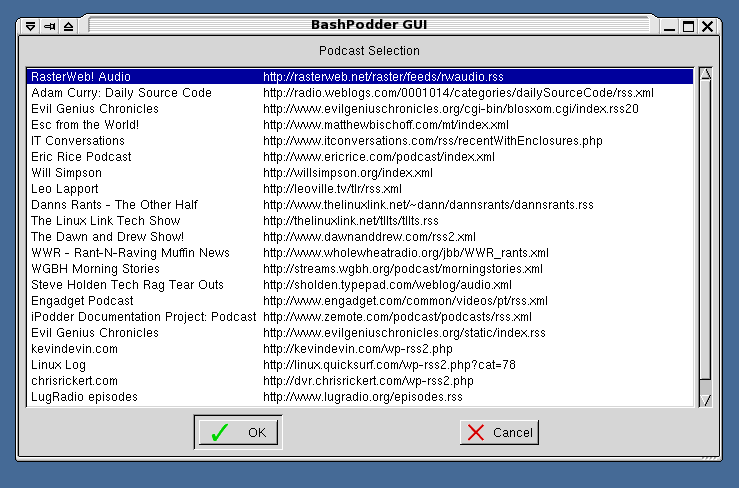Click the pin/sticky icon in title bar
The image size is (739, 488).
pos(49,26)
